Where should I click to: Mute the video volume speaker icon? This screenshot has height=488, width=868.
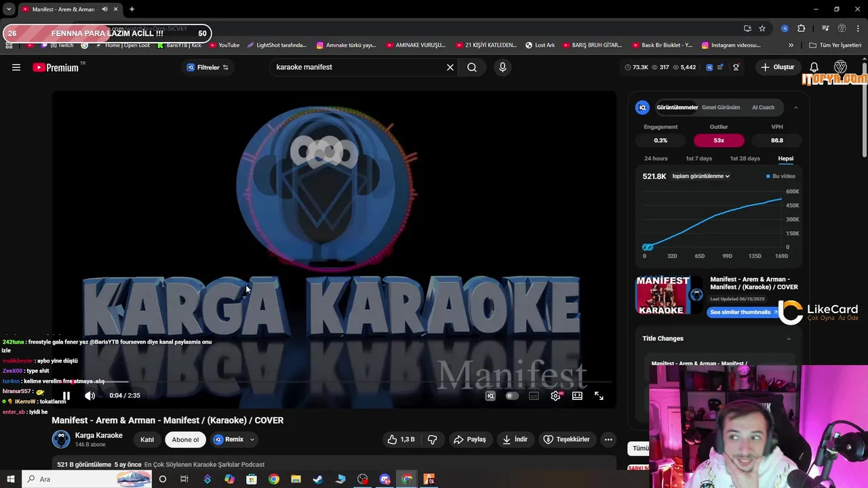[90, 396]
